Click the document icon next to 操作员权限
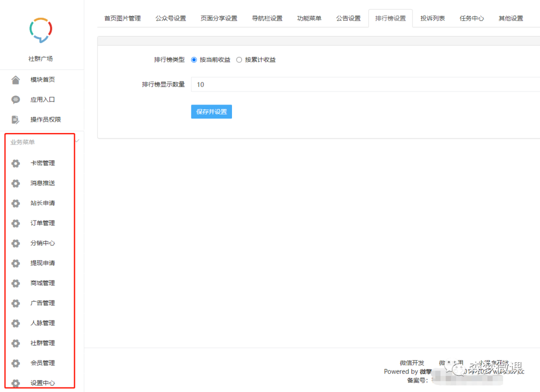The image size is (540, 392). [15, 119]
